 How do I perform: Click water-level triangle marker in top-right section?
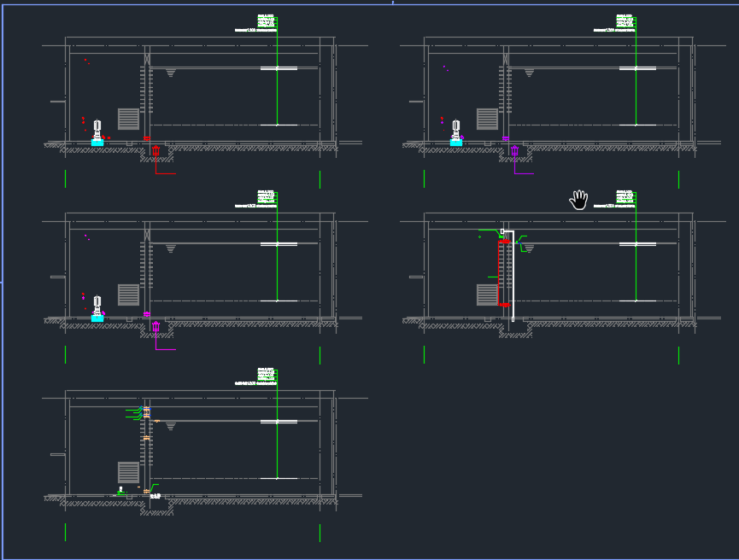[530, 73]
